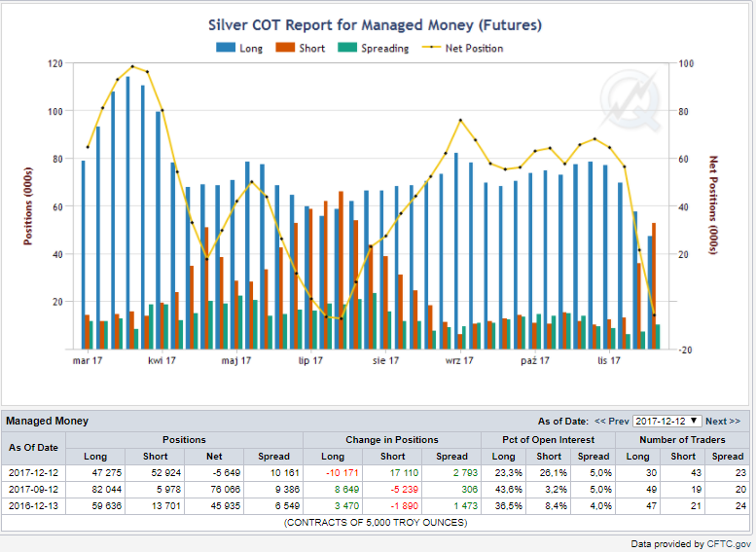Screen dimensions: 756x553
Task: Click the Change in Positions group header
Action: pos(392,440)
